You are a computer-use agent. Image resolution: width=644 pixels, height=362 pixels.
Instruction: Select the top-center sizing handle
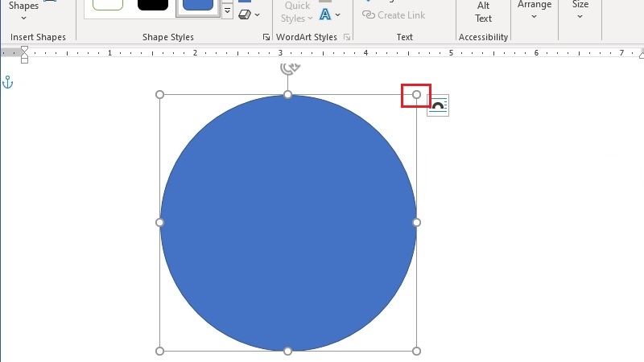coord(288,95)
